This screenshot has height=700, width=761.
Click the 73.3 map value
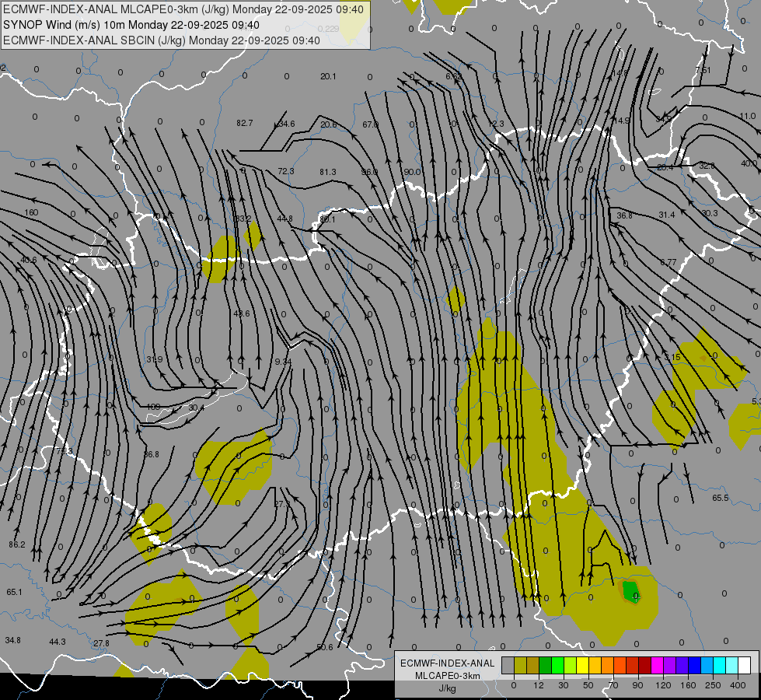click(64, 451)
